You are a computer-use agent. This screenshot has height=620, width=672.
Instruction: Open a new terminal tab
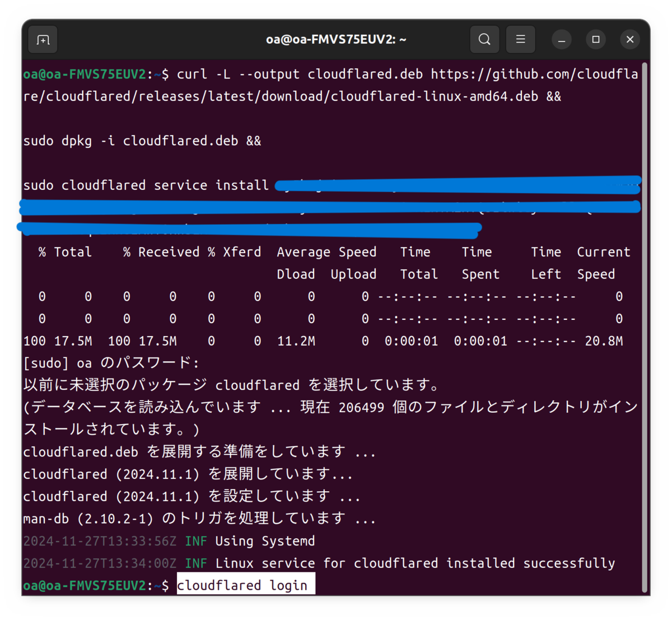[x=43, y=40]
